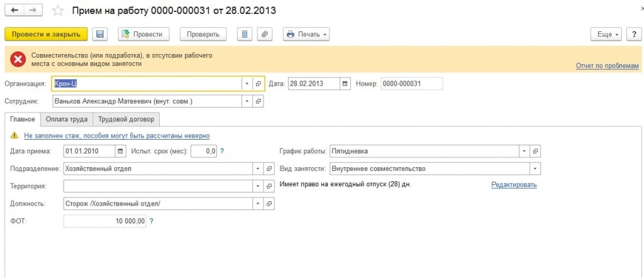Switch to the Главное tab
Viewport: 644px width, 278px height.
tap(23, 120)
